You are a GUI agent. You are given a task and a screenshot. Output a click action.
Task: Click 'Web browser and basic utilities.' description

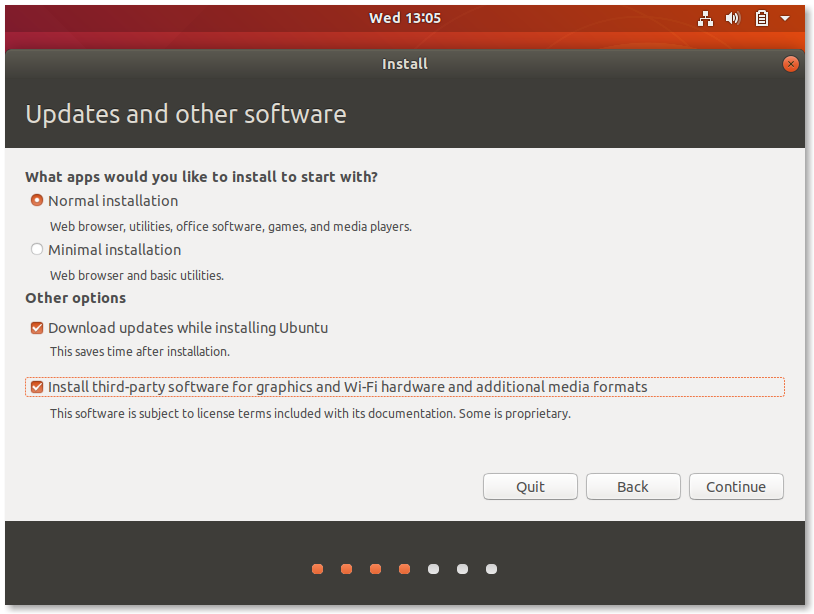tap(137, 276)
